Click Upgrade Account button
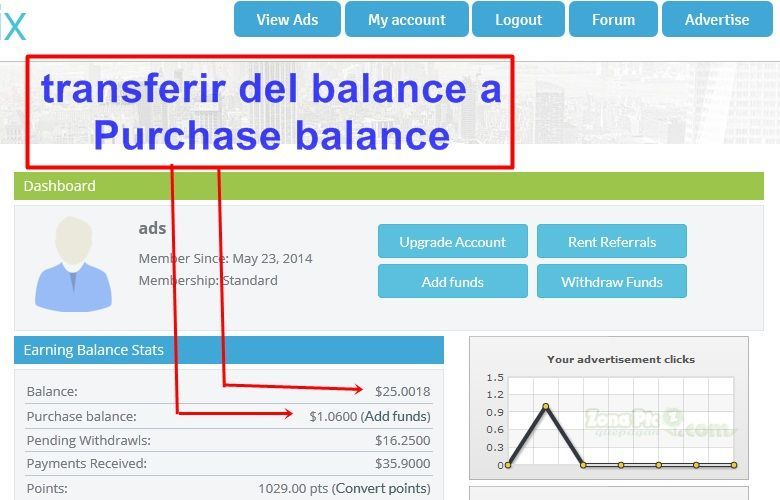The height and width of the screenshot is (500, 780). (453, 241)
